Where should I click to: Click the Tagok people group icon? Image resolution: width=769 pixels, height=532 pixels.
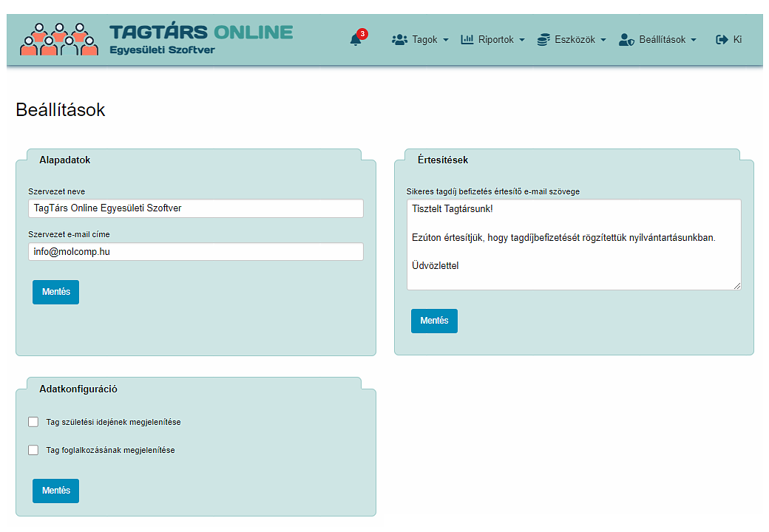[400, 40]
